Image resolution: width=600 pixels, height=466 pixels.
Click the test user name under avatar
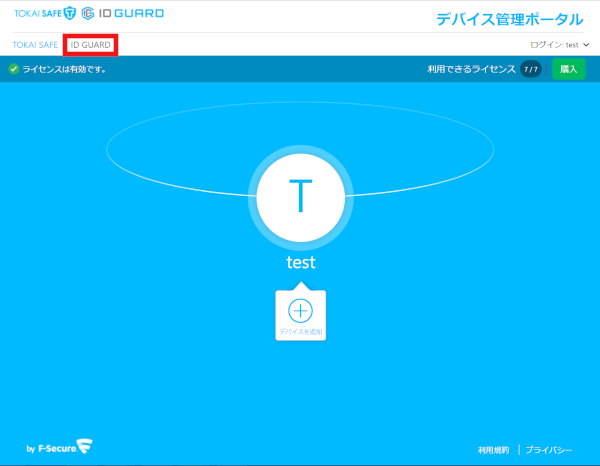click(301, 262)
